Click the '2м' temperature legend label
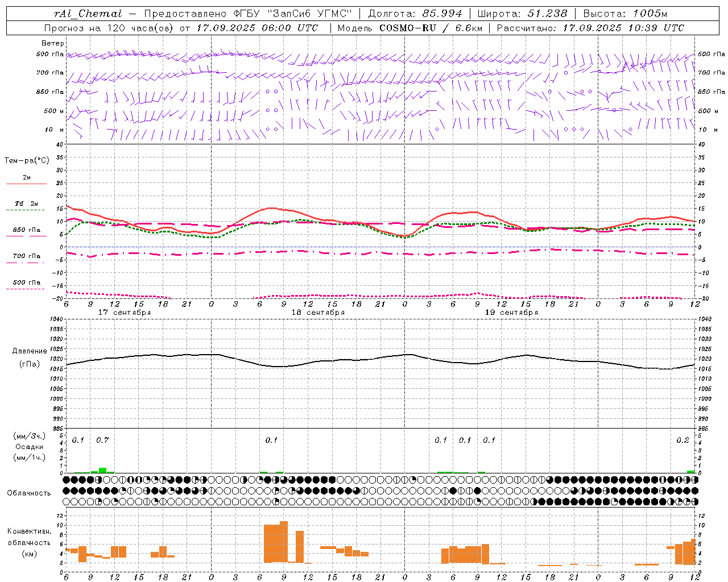 (27, 178)
